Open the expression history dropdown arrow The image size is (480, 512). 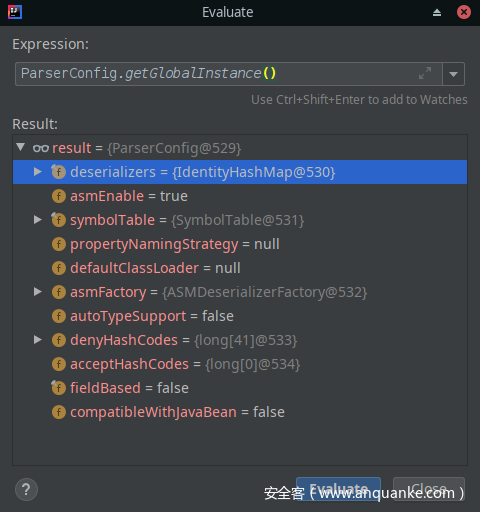453,74
